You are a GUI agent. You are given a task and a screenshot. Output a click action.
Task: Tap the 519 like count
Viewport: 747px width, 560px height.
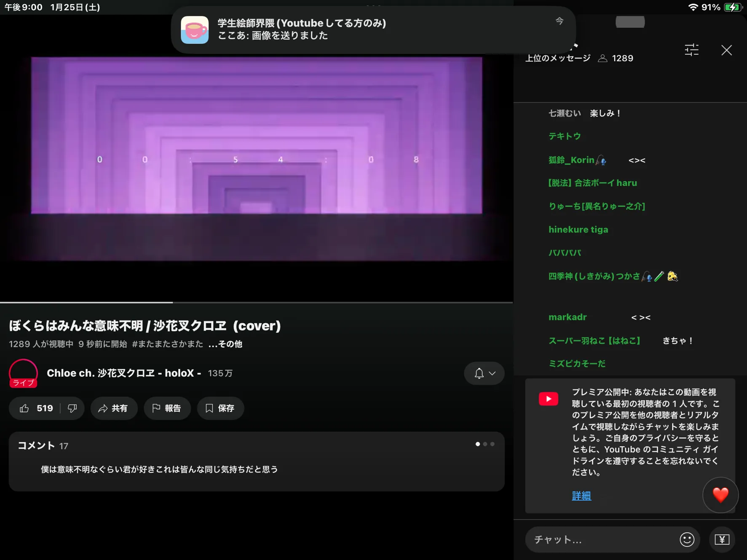[x=45, y=408]
